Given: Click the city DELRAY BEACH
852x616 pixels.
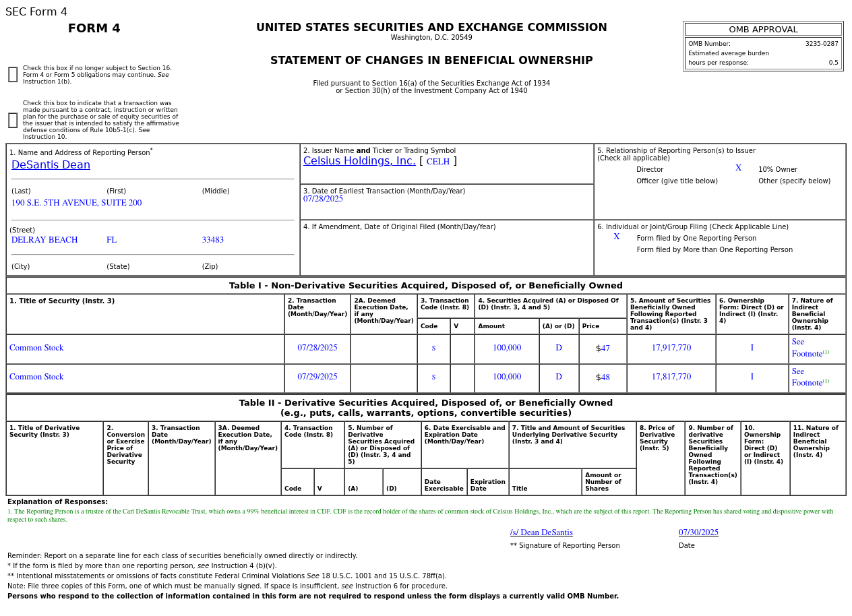Looking at the screenshot, I should (44, 240).
